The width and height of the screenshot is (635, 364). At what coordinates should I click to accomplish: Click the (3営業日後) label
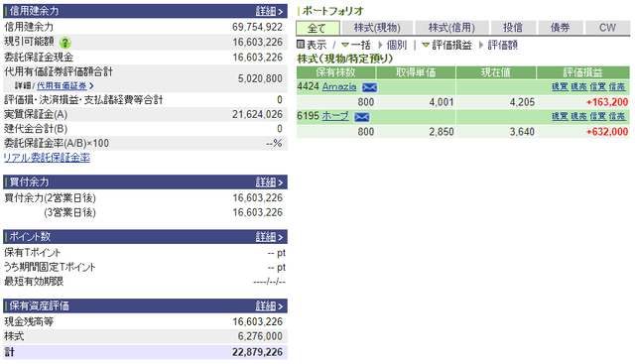[69, 212]
